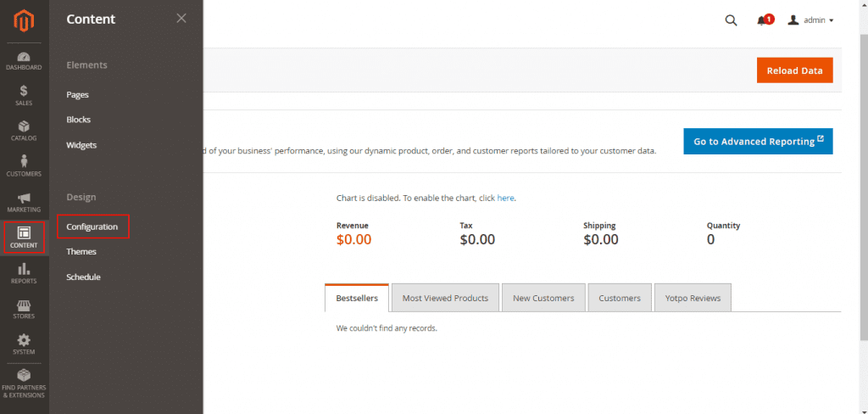Click 'We couldn't find any records.' text
The width and height of the screenshot is (868, 414).
[x=387, y=328]
